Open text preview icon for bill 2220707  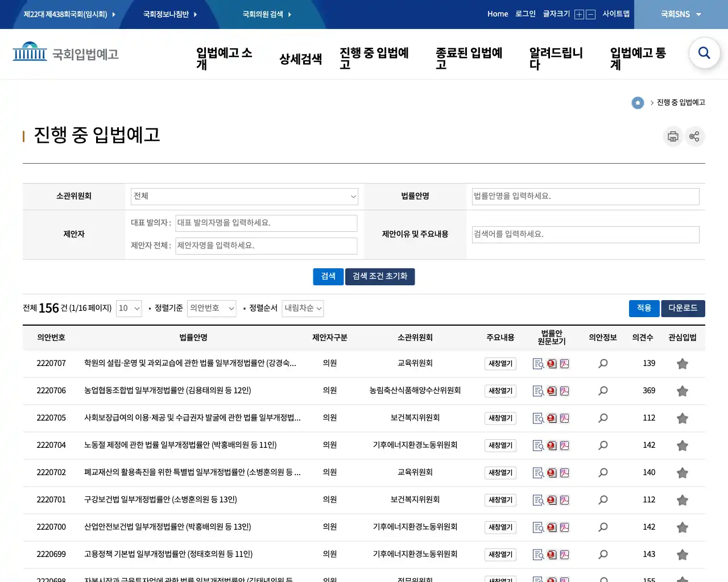538,364
